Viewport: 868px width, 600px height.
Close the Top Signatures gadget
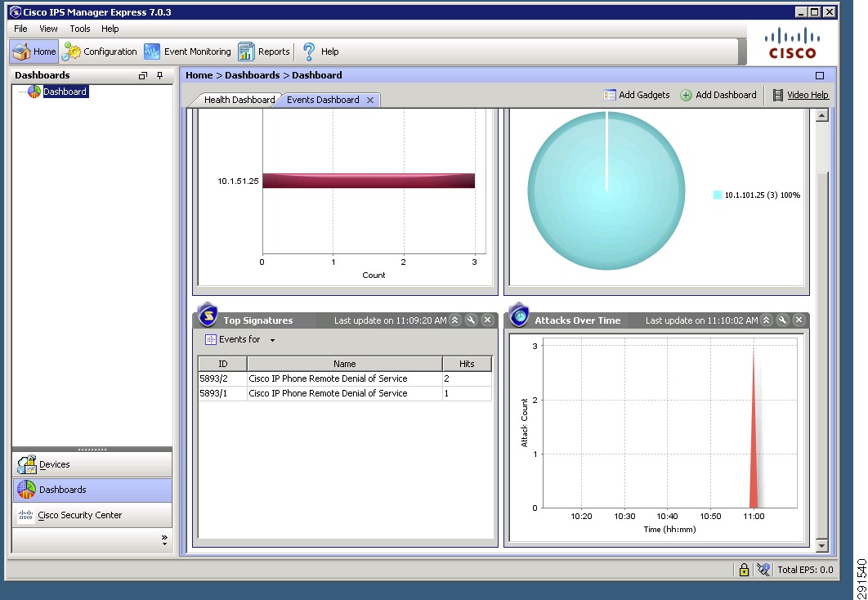point(487,320)
